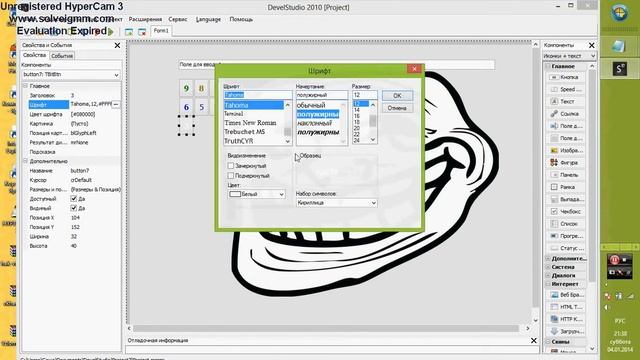This screenshot has height=360, width=640.
Task: Collapse the Дополнительно properties group
Action: [25, 161]
